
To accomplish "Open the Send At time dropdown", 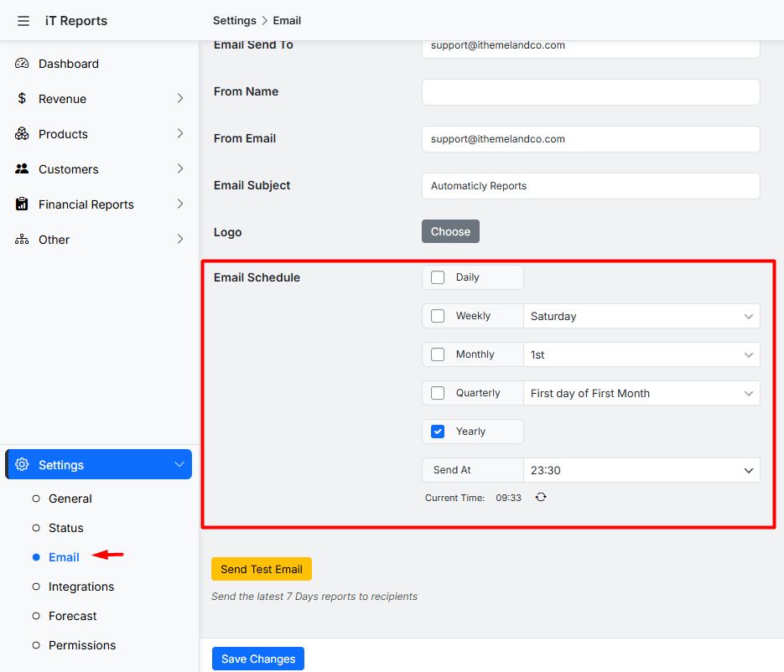I will [641, 470].
